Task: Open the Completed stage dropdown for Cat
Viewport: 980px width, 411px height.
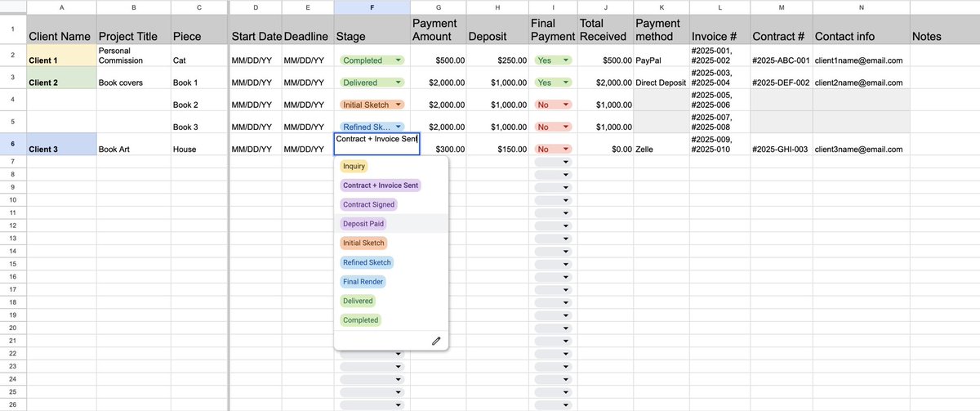Action: [x=372, y=60]
